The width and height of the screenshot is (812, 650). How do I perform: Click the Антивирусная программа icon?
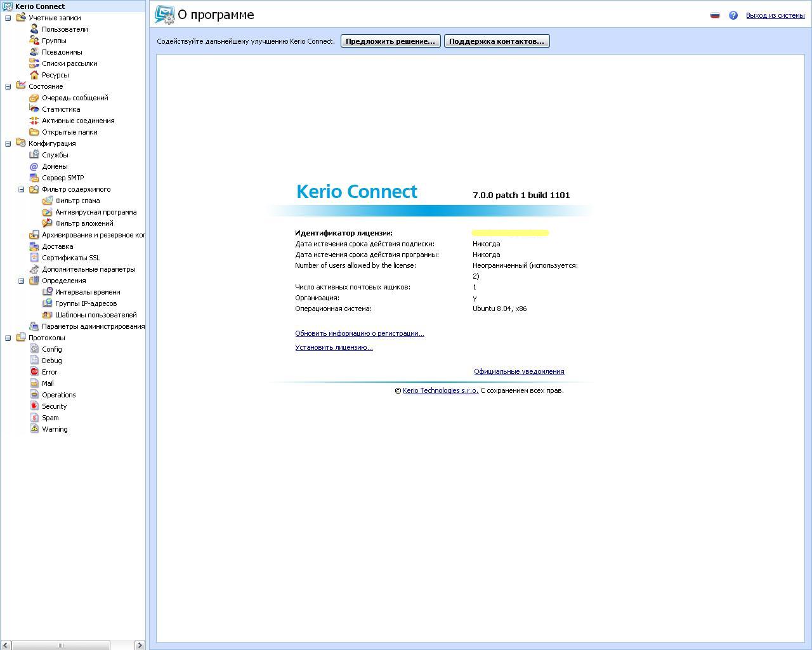tap(48, 212)
